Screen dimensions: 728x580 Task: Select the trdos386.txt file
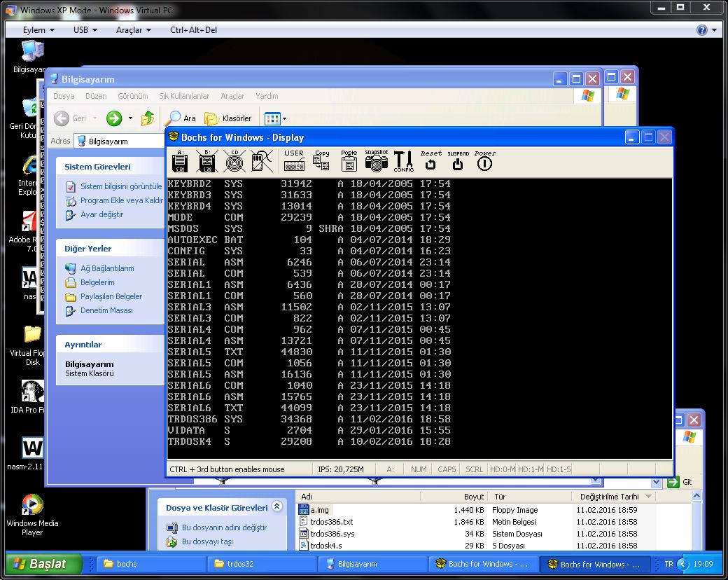click(326, 522)
